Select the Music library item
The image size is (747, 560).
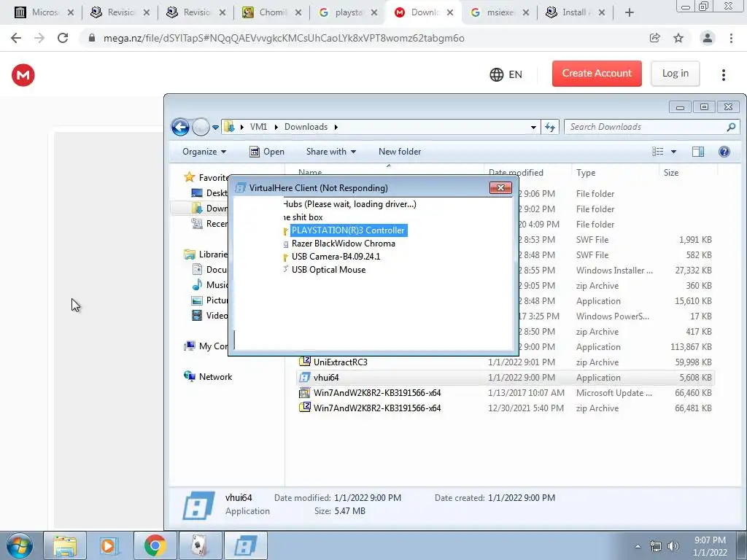pyautogui.click(x=209, y=285)
